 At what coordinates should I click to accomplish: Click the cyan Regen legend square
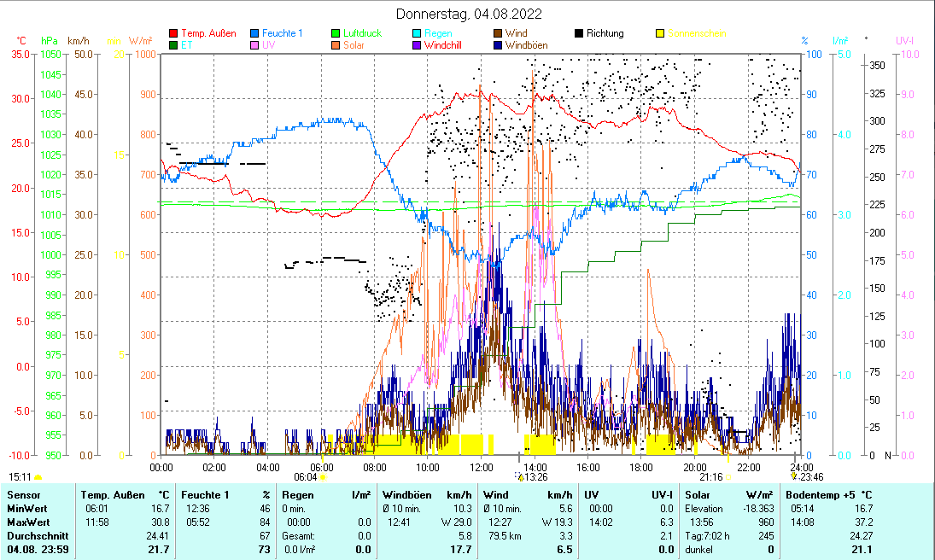[x=417, y=33]
